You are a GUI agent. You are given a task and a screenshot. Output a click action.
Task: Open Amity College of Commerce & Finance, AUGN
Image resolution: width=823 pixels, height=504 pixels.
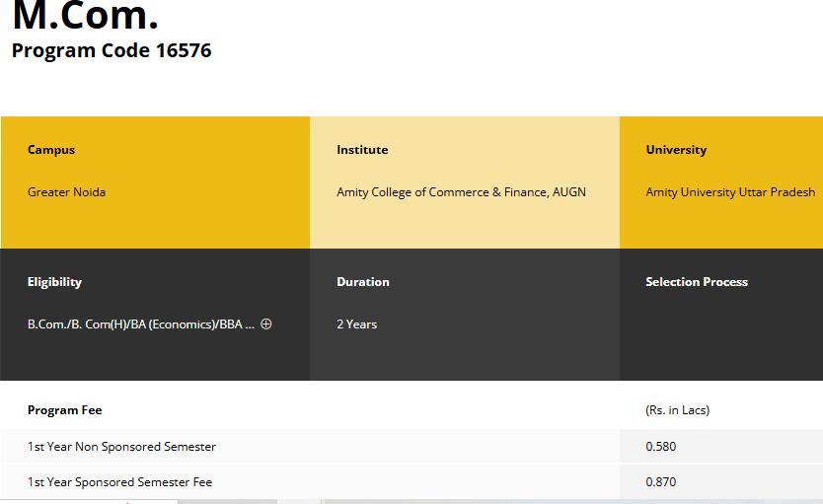point(461,192)
